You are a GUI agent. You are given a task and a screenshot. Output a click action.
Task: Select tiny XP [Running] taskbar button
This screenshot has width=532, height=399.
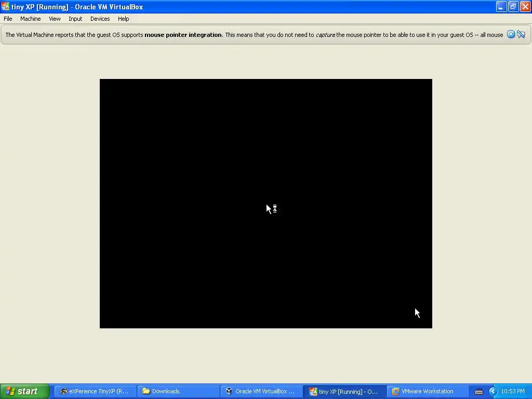[344, 391]
